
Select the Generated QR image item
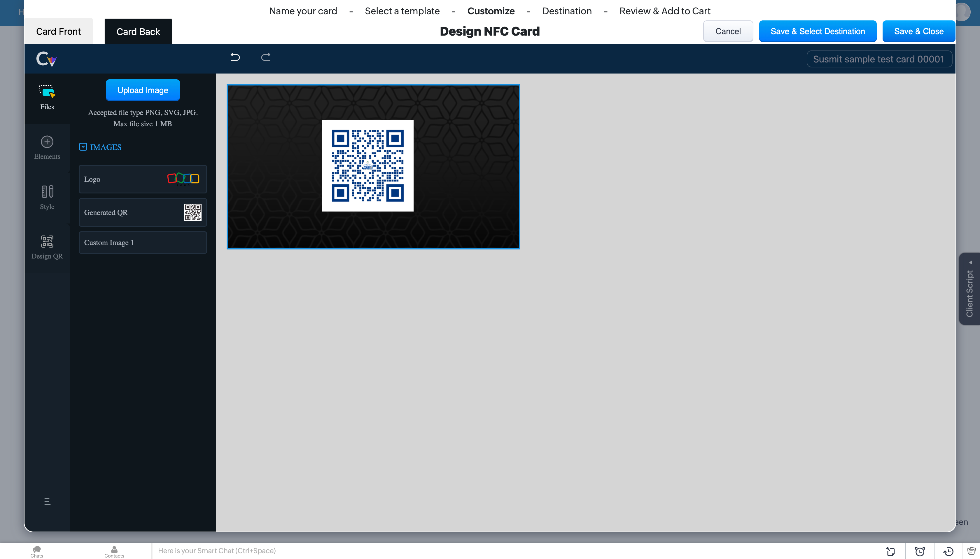pyautogui.click(x=142, y=212)
